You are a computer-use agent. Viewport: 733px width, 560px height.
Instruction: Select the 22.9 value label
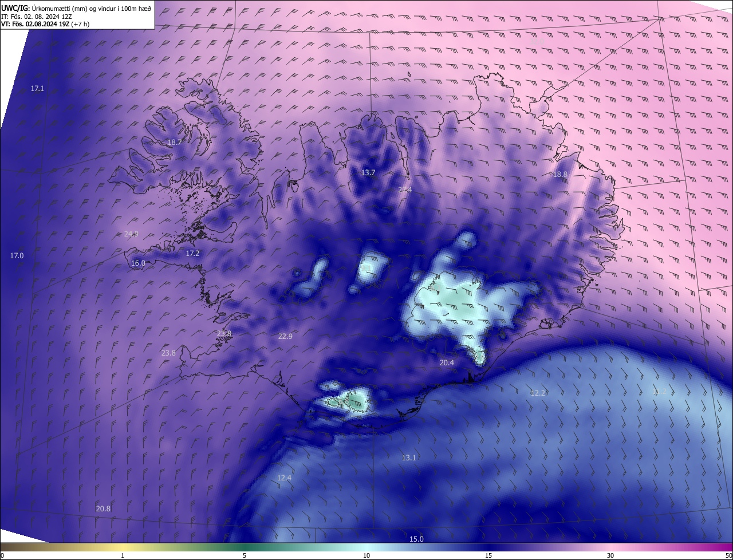pyautogui.click(x=285, y=337)
